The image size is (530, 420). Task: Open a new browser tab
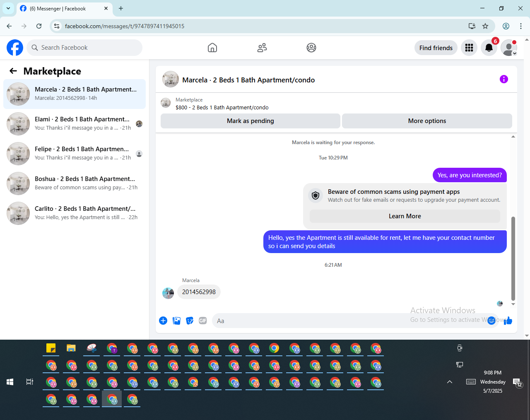tap(121, 8)
